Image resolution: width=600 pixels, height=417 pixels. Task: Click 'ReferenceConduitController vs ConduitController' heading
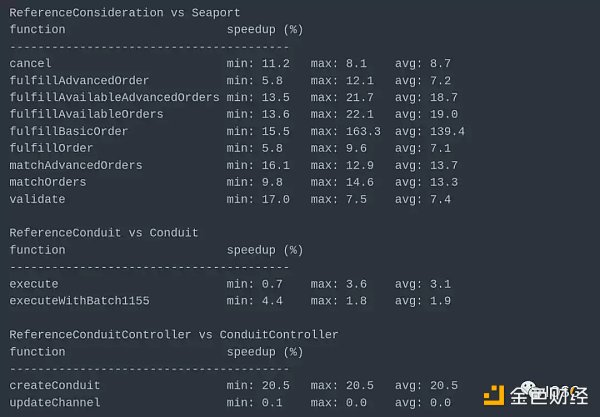tap(174, 335)
